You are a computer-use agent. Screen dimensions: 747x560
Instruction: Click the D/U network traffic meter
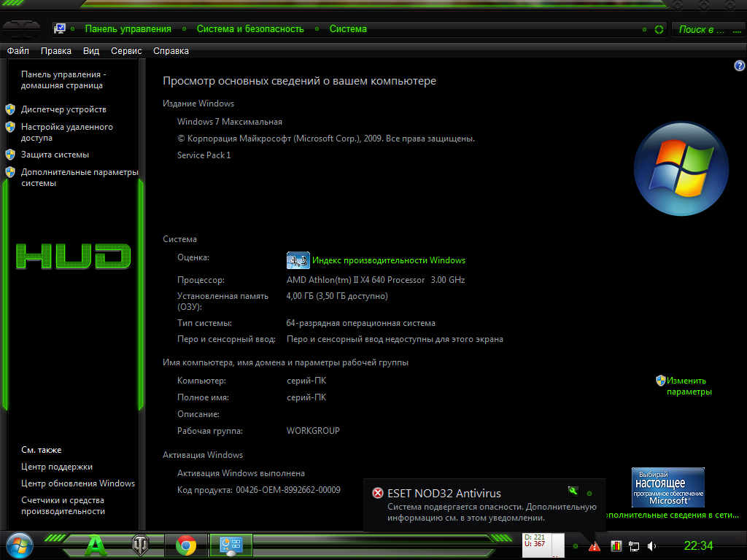pyautogui.click(x=543, y=545)
